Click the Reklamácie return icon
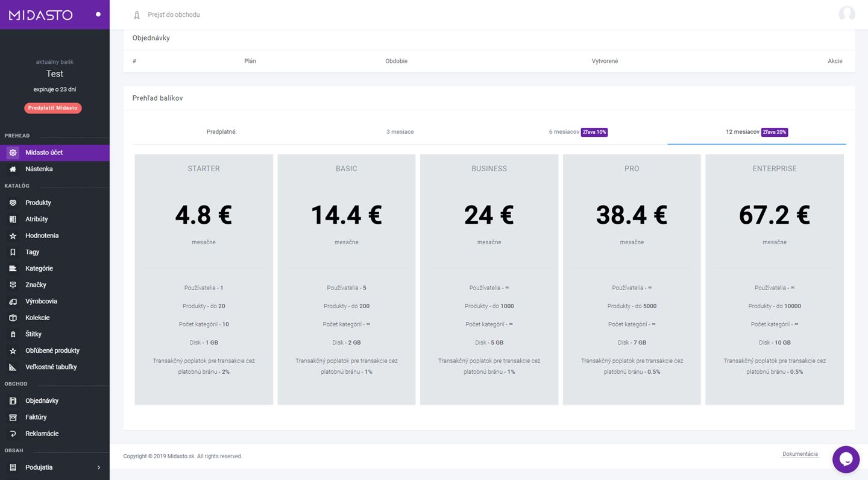This screenshot has height=480, width=868. (13, 434)
